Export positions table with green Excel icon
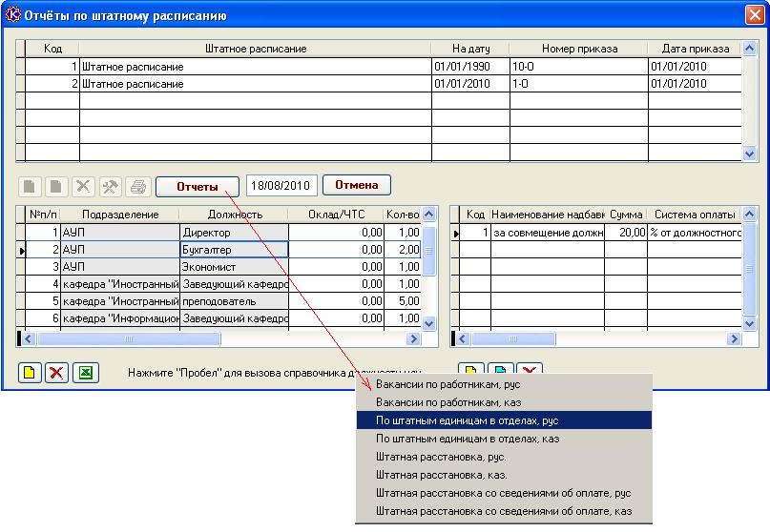The image size is (770, 532). pyautogui.click(x=86, y=373)
